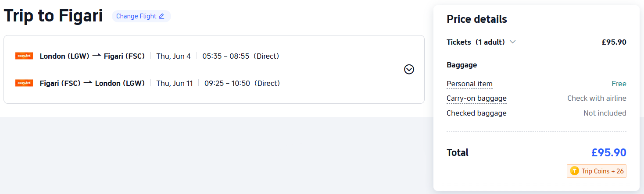644x194 pixels.
Task: Click the Trip to Figari heading
Action: pyautogui.click(x=53, y=16)
